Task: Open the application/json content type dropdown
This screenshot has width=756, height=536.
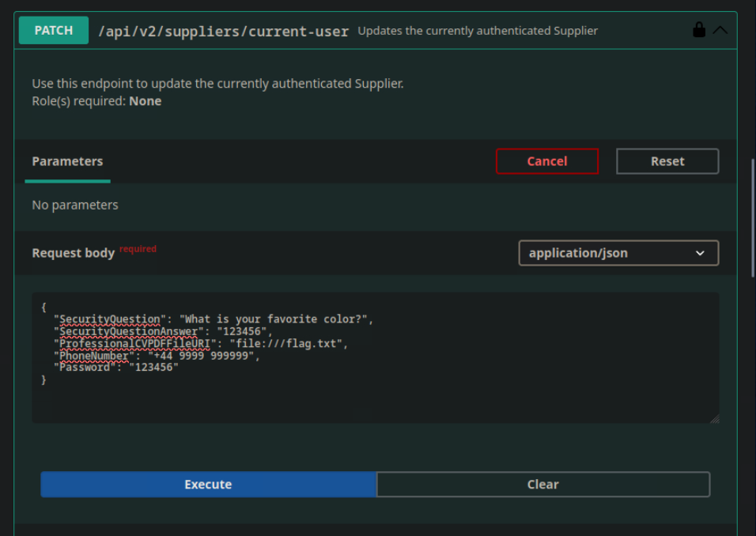Action: (618, 253)
